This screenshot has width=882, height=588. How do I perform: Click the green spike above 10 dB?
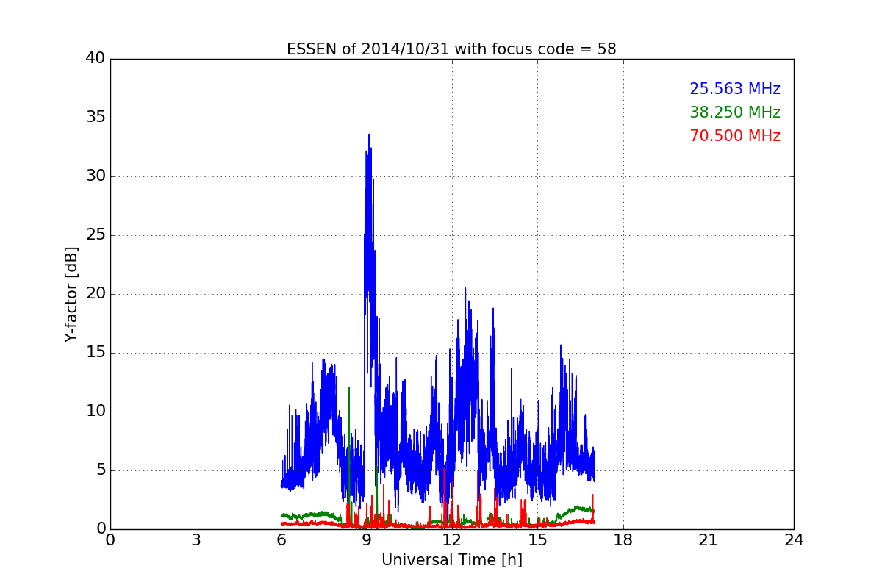pyautogui.click(x=349, y=390)
